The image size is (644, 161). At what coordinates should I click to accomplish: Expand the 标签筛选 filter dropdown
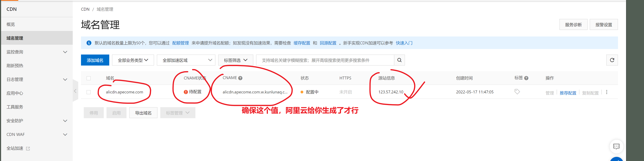[236, 60]
